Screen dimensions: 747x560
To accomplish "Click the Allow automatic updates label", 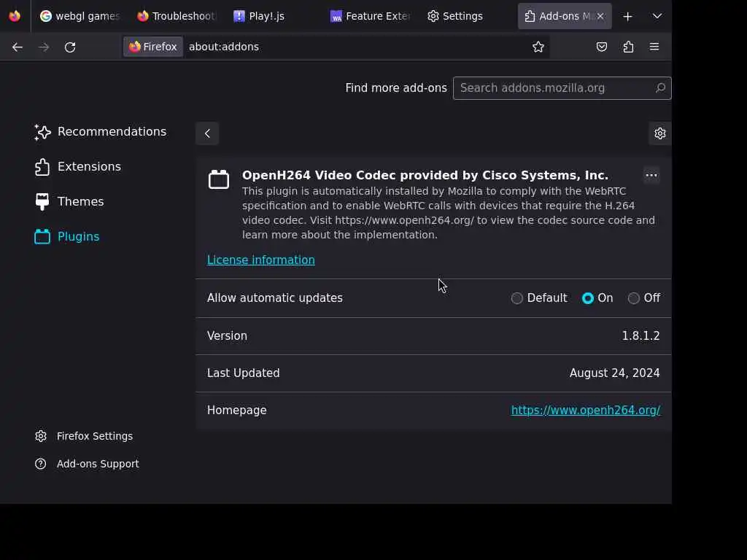I will (275, 298).
